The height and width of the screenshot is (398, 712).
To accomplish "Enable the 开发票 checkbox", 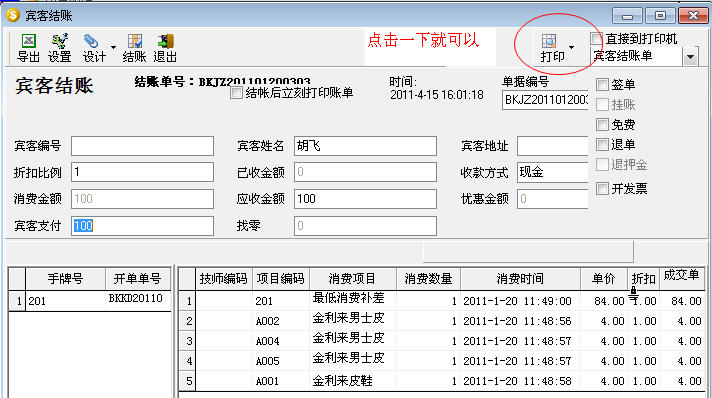I will 602,188.
